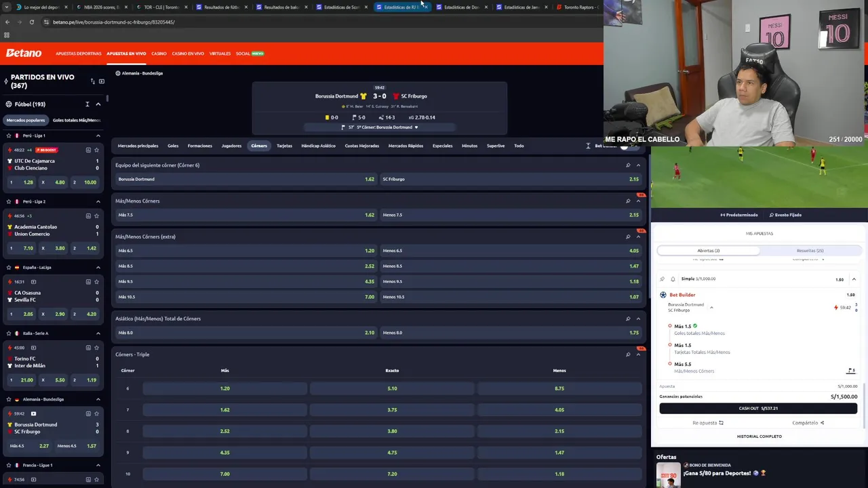Select Mercados populares filter chip
The width and height of the screenshot is (868, 488).
coord(26,120)
